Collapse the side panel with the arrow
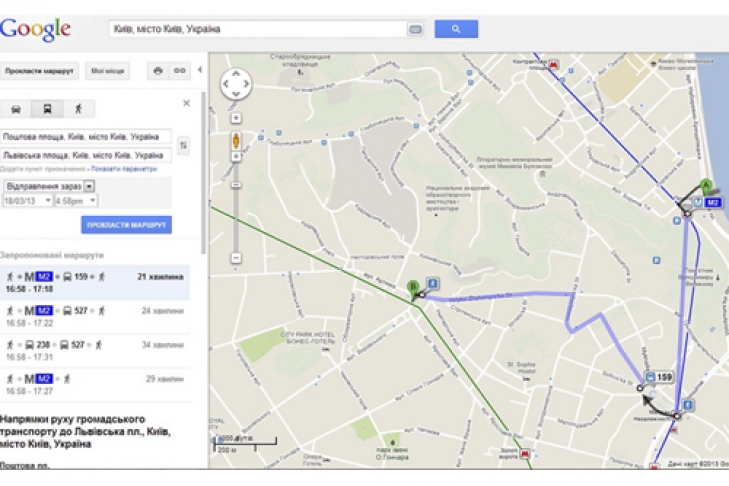The height and width of the screenshot is (486, 729). [x=200, y=70]
